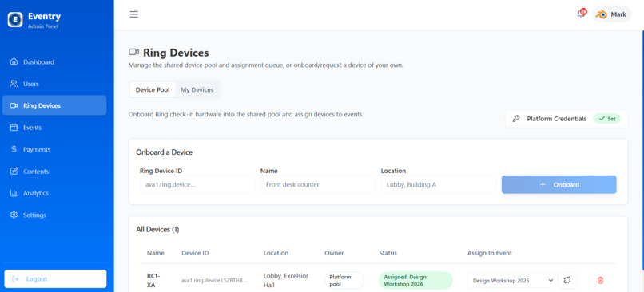
Task: Go to the Users page
Action: click(x=54, y=84)
